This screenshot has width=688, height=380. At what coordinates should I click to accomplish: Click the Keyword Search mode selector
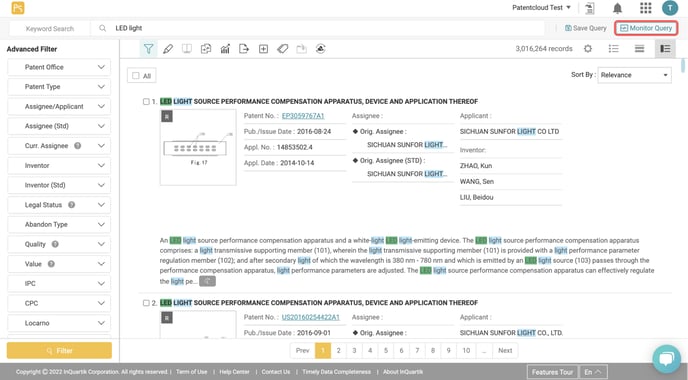(x=50, y=29)
